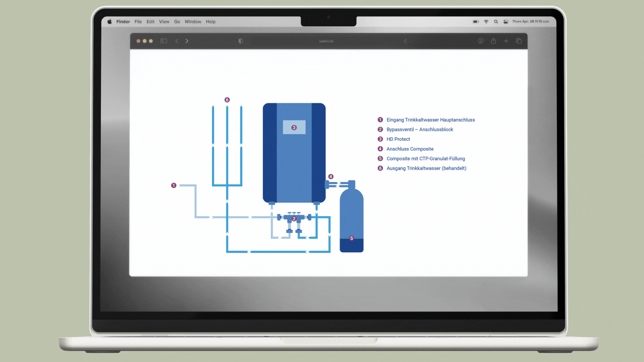Viewport: 644px width, 362px height.
Task: Open the Window menu
Action: [x=193, y=21]
